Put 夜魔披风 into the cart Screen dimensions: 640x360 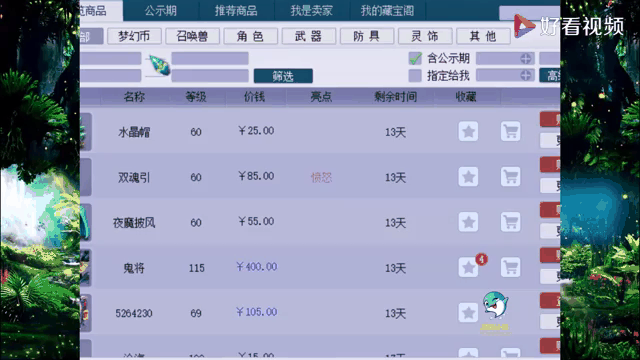[x=511, y=222]
